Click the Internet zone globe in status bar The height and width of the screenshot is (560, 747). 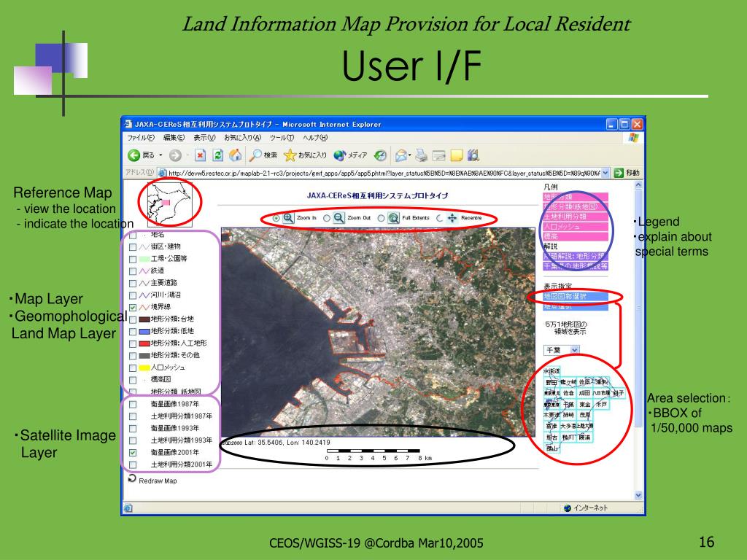tap(567, 508)
